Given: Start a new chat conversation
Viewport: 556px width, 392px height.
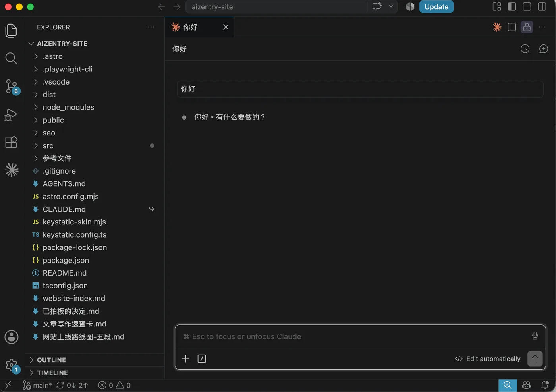Looking at the screenshot, I should 543,49.
